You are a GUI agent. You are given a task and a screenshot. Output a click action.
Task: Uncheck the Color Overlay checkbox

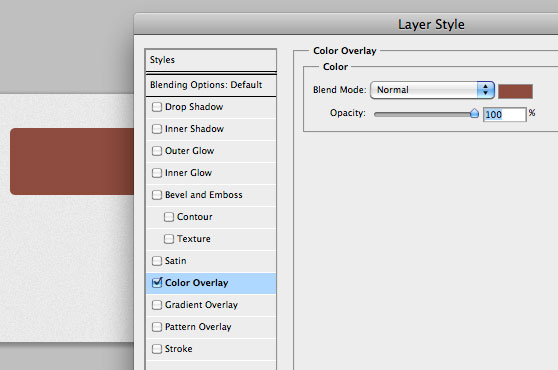tap(157, 283)
